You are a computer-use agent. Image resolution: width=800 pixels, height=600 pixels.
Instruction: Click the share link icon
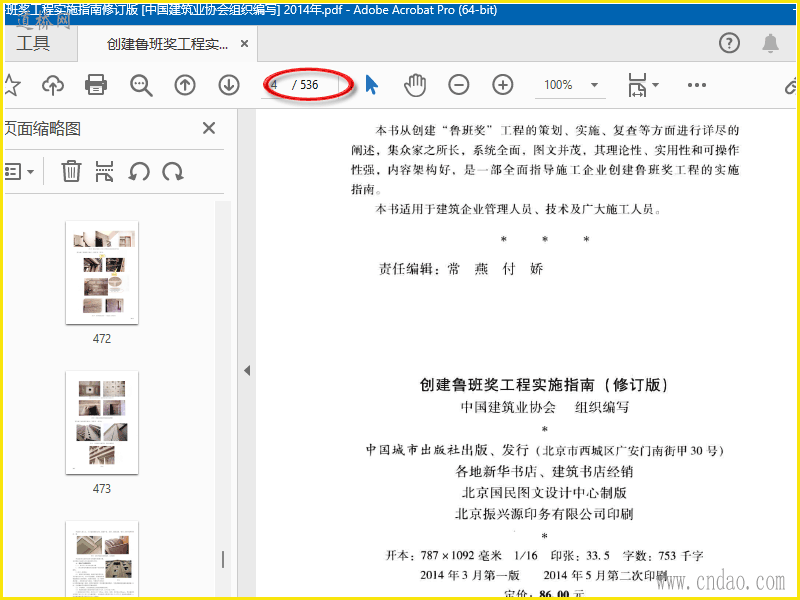click(x=791, y=86)
